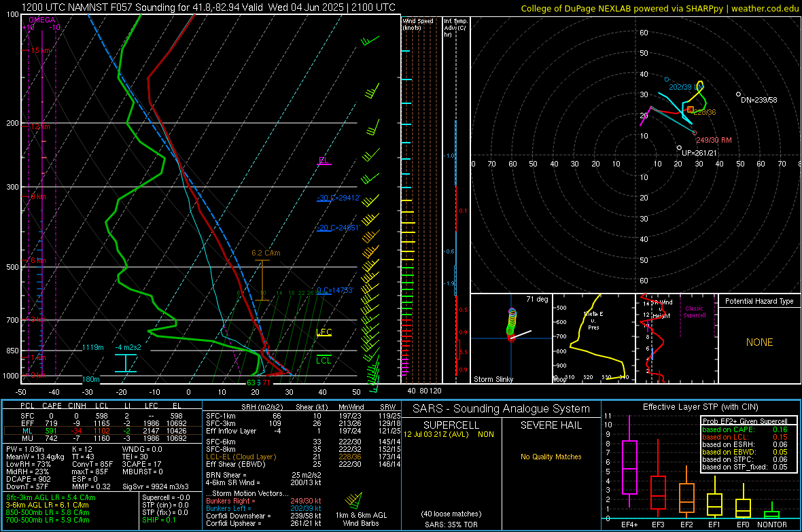This screenshot has width=802, height=532.
Task: Click the '71 deg' storm slinky tilt value
Action: point(537,299)
